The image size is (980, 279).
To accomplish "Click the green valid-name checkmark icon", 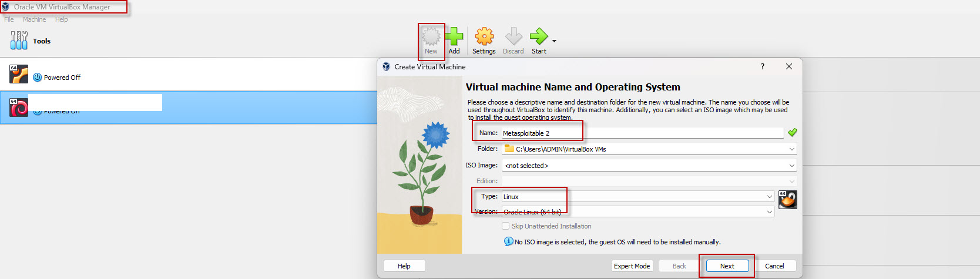I will [793, 133].
